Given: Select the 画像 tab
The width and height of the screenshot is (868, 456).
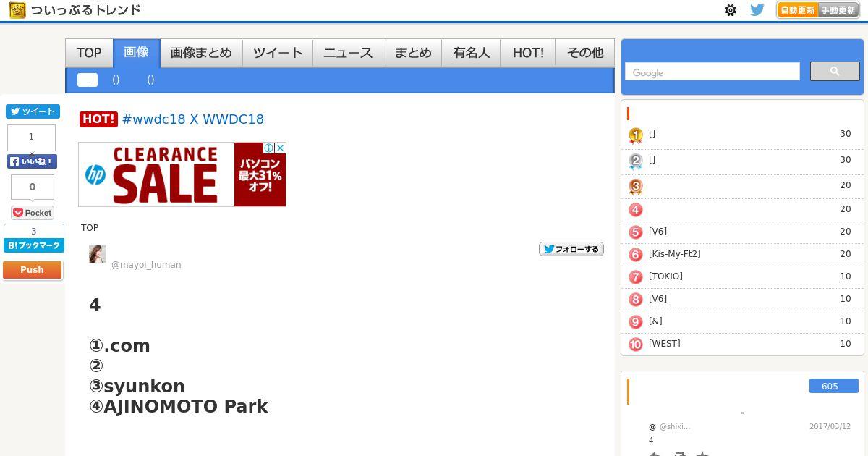Looking at the screenshot, I should (x=137, y=53).
